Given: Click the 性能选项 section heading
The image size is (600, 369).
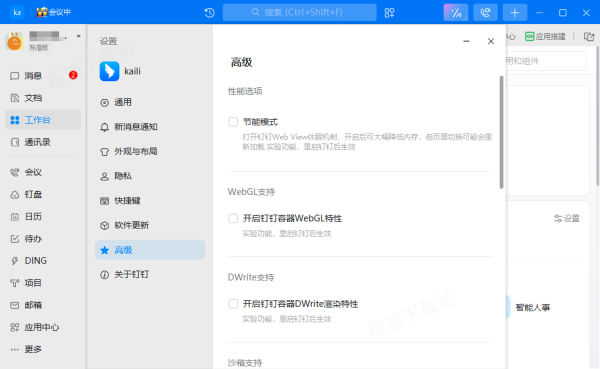Looking at the screenshot, I should pos(245,91).
